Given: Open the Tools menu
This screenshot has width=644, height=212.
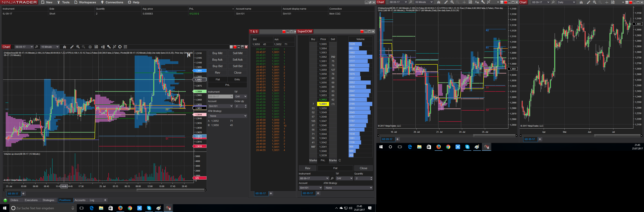Looking at the screenshot, I should coord(63,2).
